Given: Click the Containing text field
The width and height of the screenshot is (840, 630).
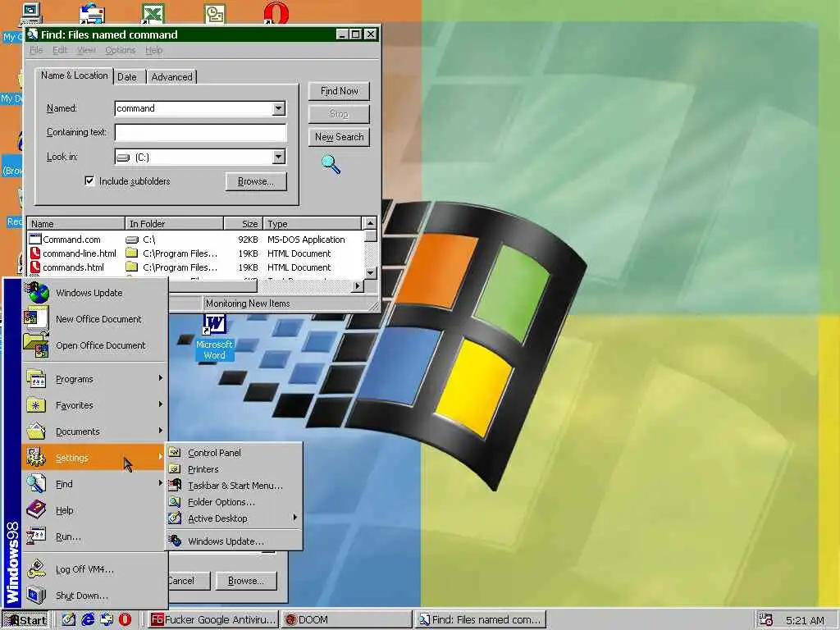Looking at the screenshot, I should pos(201,132).
